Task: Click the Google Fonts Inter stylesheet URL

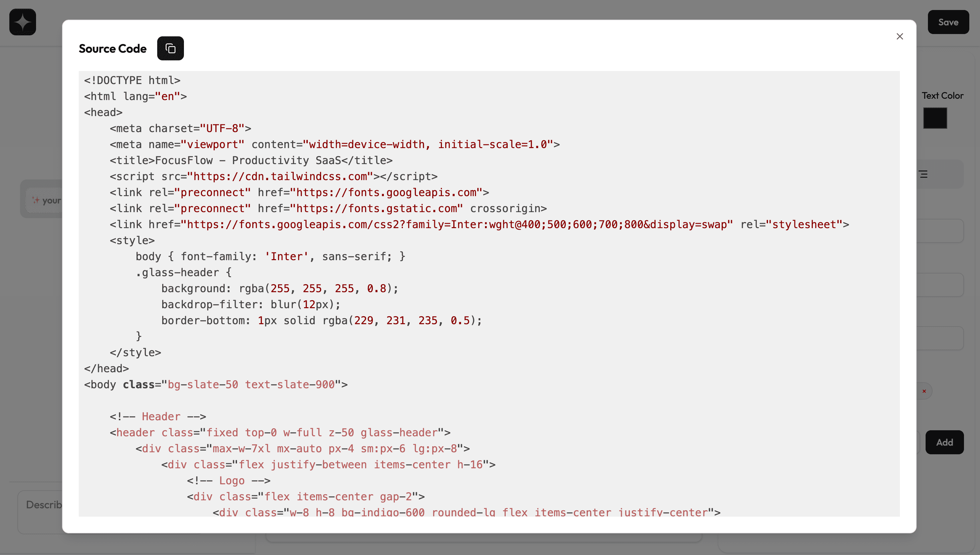Action: pos(457,224)
